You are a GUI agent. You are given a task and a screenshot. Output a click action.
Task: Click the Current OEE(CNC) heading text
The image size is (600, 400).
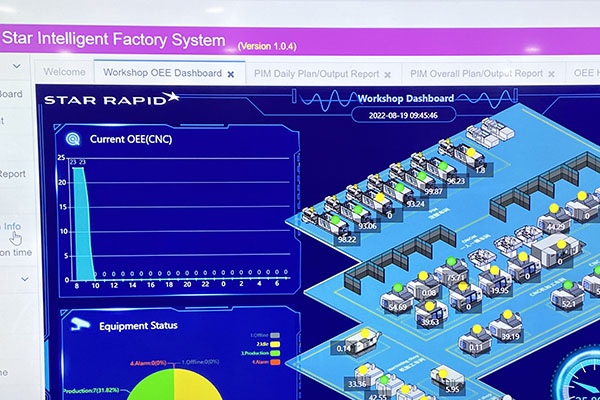131,139
